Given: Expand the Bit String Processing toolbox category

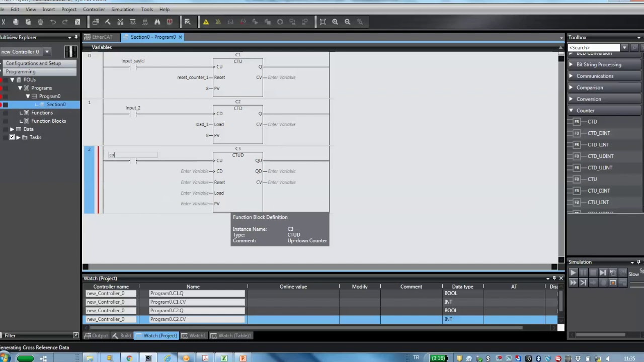Looking at the screenshot, I should [x=571, y=64].
